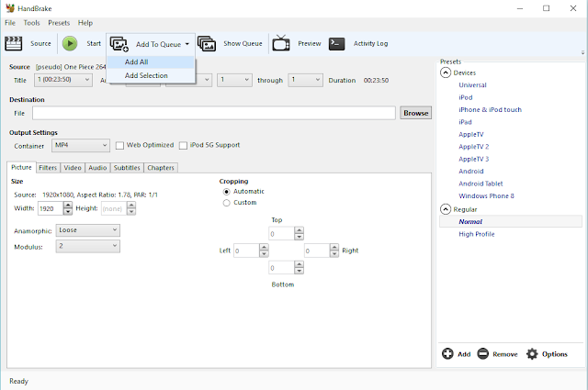
Task: Open the Tools menu
Action: [31, 23]
